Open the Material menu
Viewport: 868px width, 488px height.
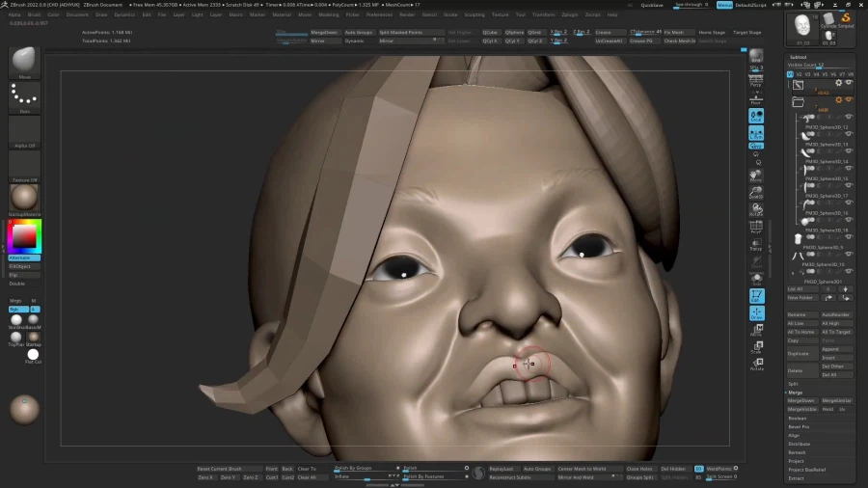tap(282, 15)
